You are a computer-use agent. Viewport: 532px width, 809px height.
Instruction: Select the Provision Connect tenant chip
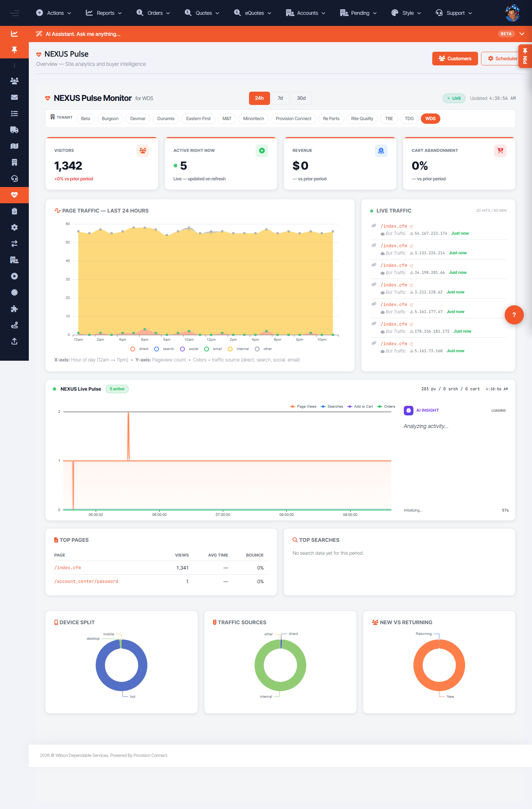[x=294, y=119]
